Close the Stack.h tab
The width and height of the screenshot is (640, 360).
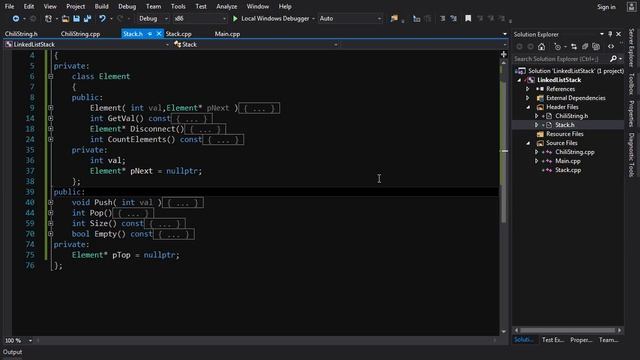159,34
